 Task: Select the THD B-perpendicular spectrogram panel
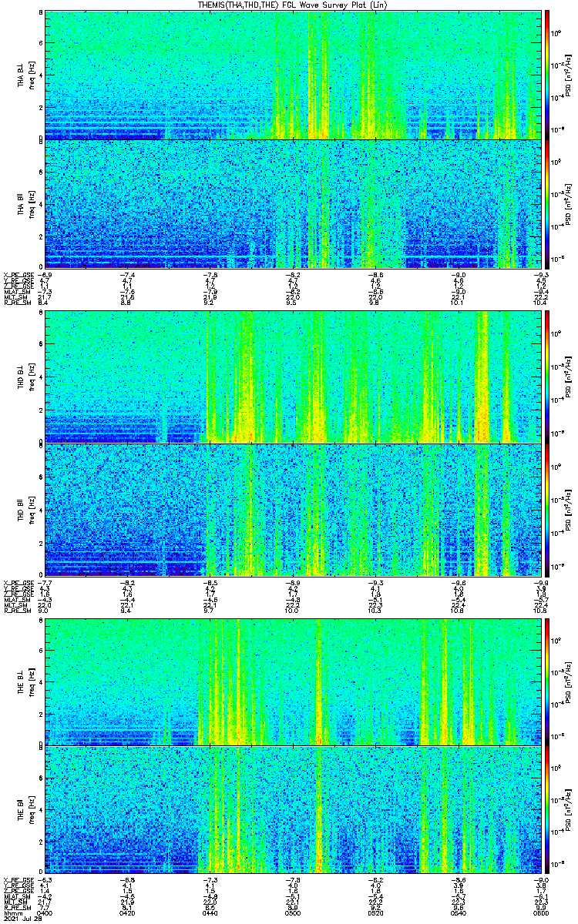tap(292, 377)
